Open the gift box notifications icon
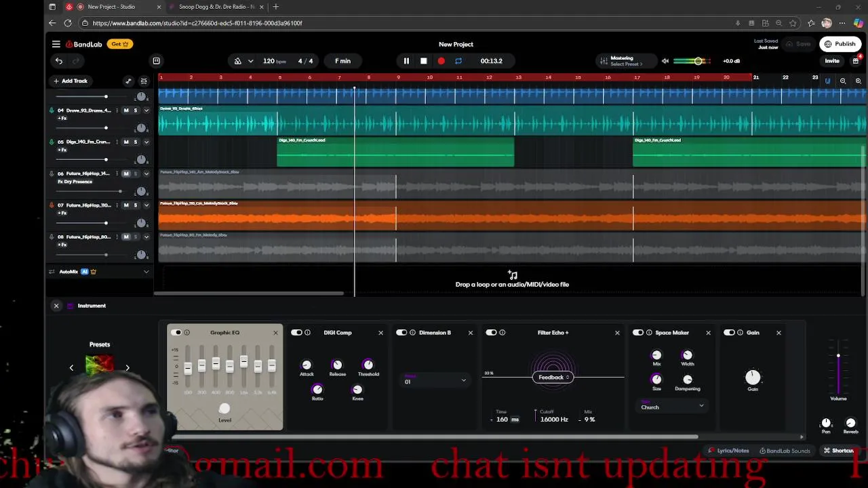The width and height of the screenshot is (868, 488). [856, 61]
